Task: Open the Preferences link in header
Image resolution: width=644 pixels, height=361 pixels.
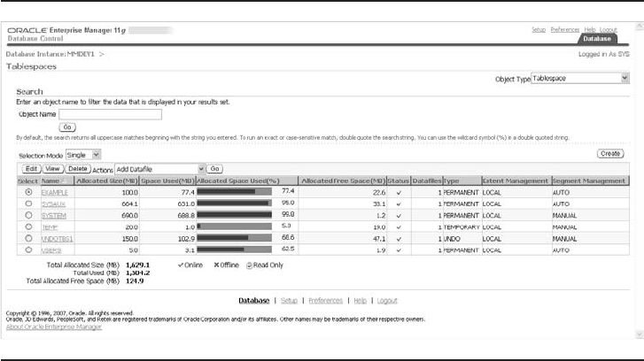Action: tap(565, 29)
